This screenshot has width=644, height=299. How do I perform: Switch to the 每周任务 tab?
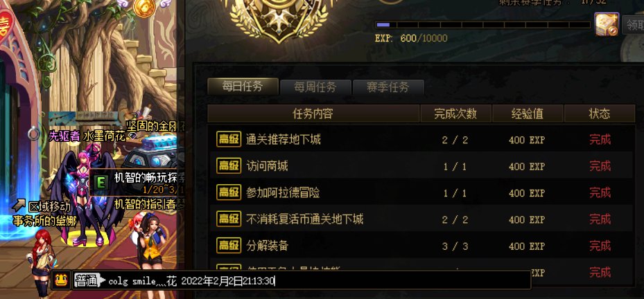(315, 87)
